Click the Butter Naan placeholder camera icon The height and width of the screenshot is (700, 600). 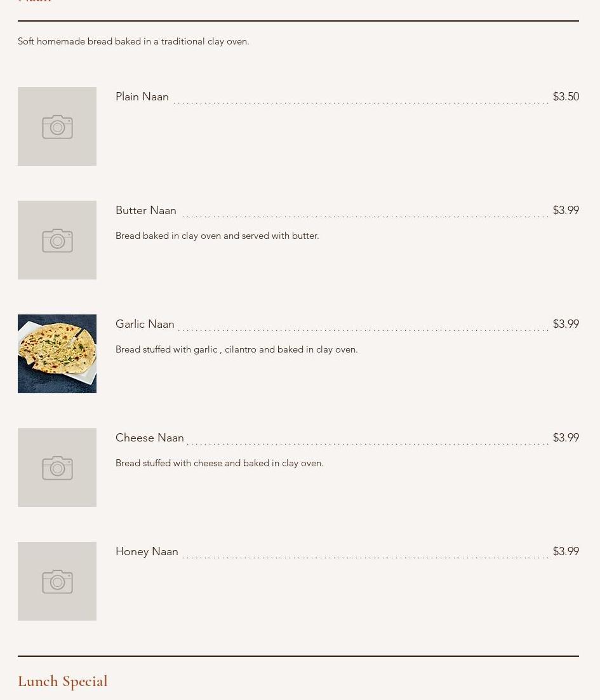[x=57, y=240]
